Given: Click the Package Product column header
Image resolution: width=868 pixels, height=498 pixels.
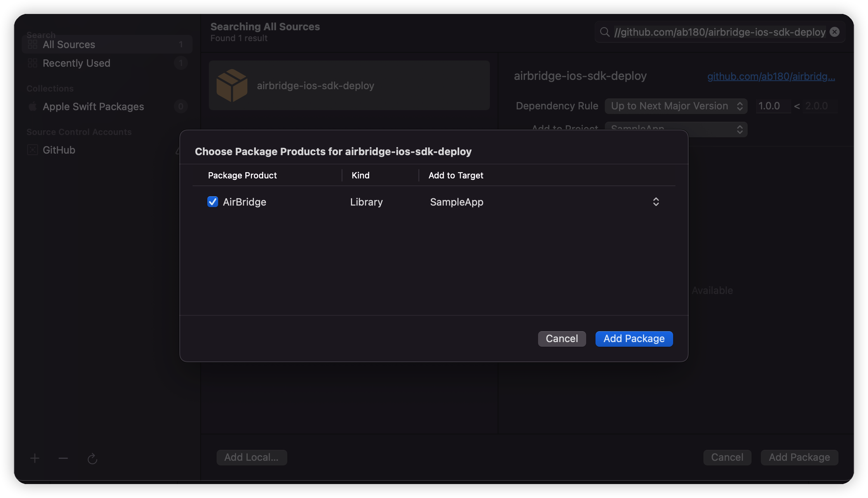Looking at the screenshot, I should tap(242, 175).
